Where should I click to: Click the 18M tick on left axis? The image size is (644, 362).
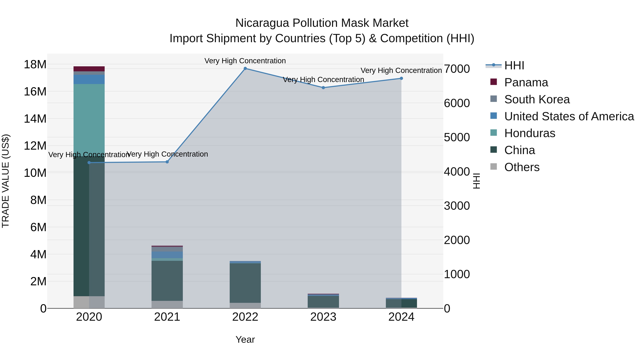click(35, 65)
